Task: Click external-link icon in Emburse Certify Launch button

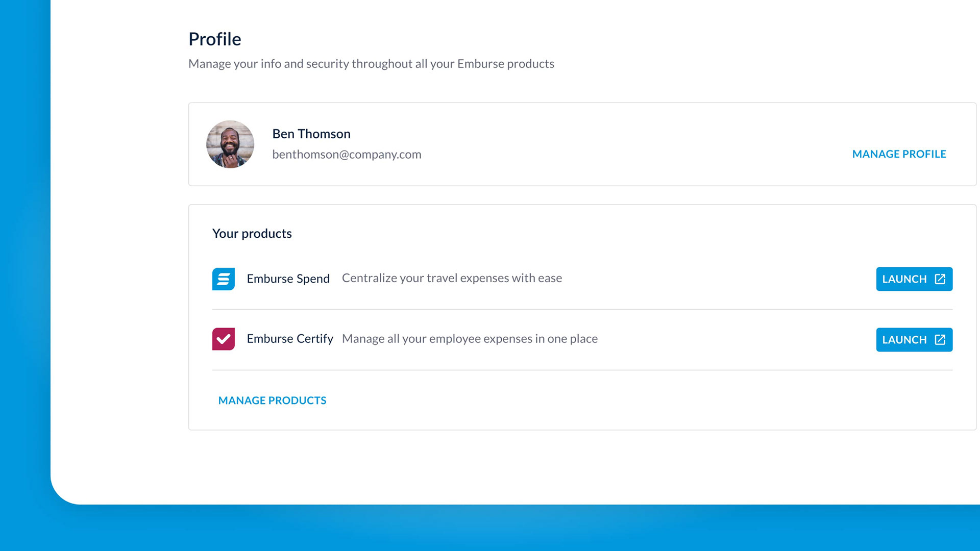Action: (x=940, y=340)
